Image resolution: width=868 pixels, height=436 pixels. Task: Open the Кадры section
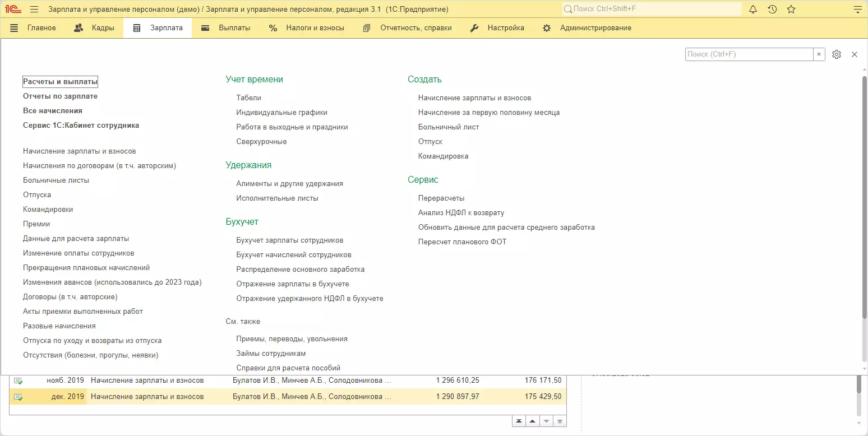point(94,28)
